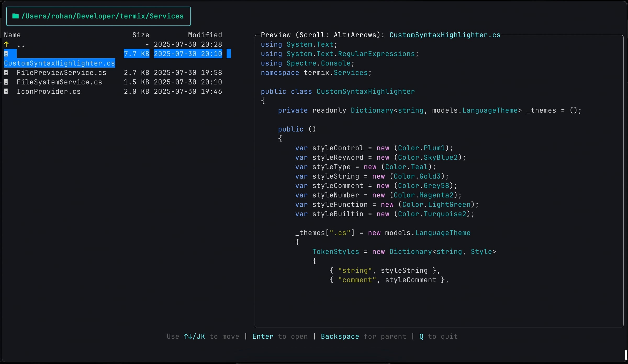Click the 7.7 KB size value
Viewport: 628px width, 364px height.
coord(137,54)
